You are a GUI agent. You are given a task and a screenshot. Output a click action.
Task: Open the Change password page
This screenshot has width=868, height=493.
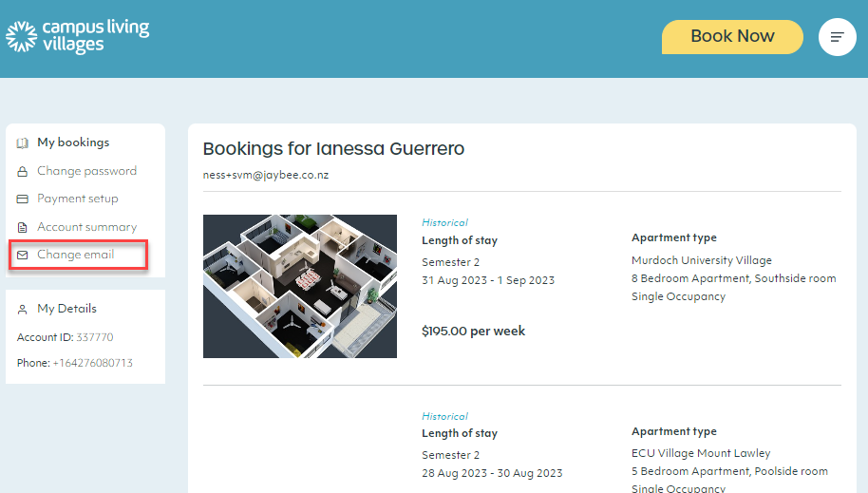(87, 171)
